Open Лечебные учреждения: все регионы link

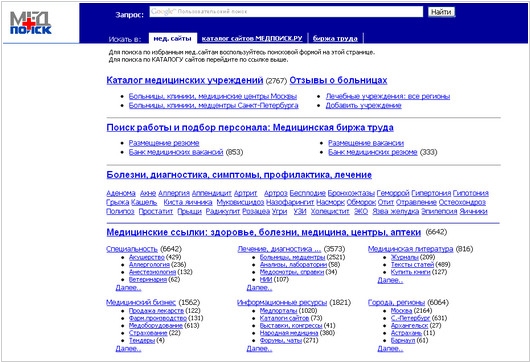pos(388,96)
